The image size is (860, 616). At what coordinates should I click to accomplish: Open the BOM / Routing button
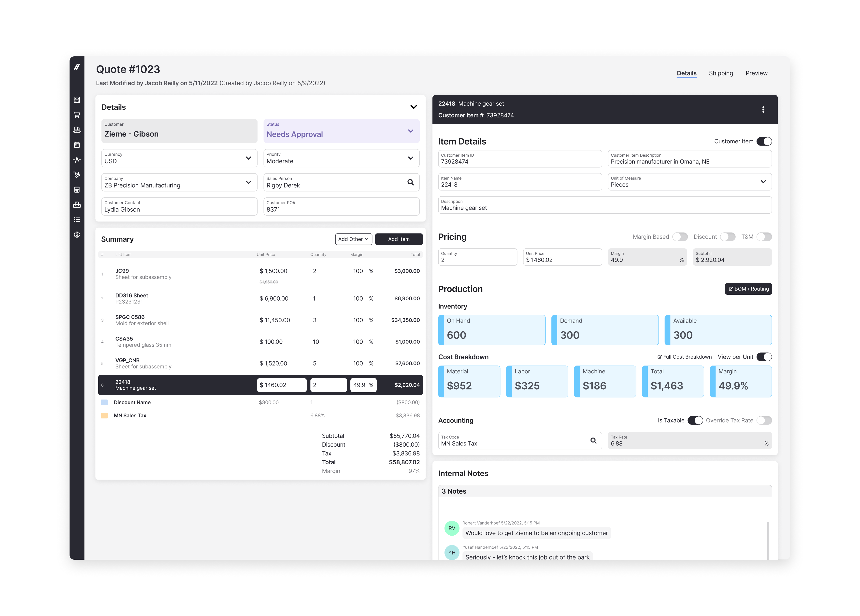click(x=748, y=289)
